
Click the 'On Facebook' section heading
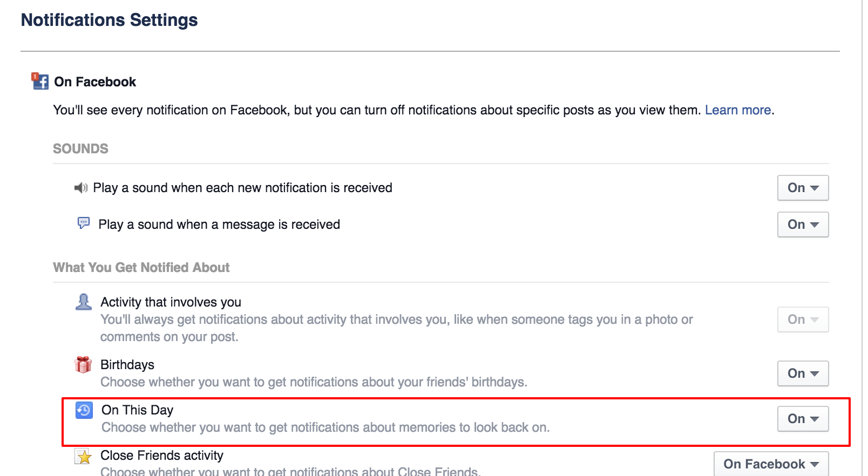[x=95, y=82]
